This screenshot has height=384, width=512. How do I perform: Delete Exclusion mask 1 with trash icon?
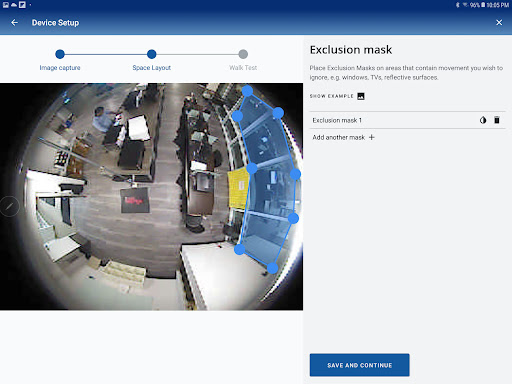coord(497,120)
